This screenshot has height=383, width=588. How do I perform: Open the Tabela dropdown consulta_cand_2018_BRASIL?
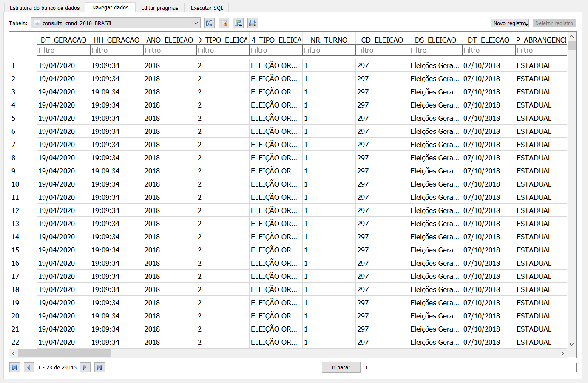click(115, 23)
